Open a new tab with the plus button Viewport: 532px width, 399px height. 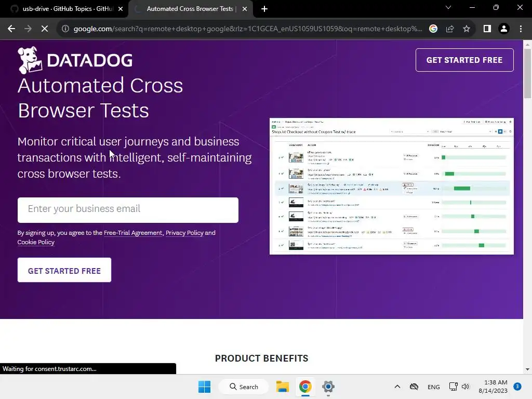pos(264,9)
